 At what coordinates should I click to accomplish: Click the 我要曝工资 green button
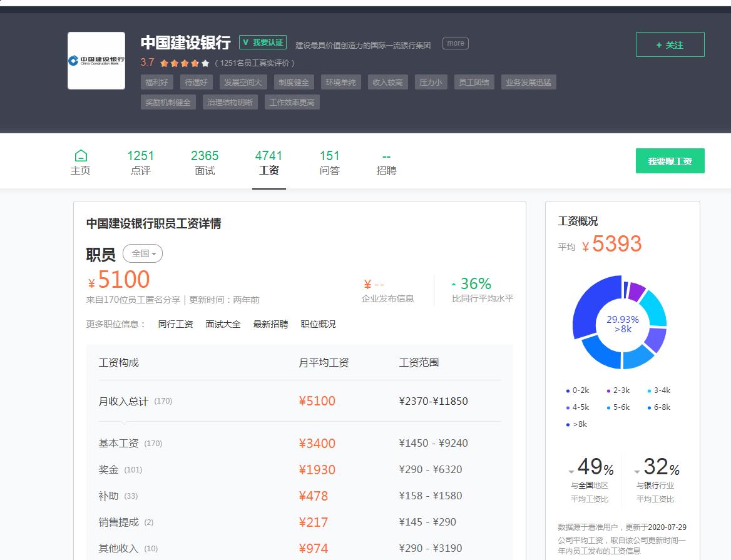point(670,160)
